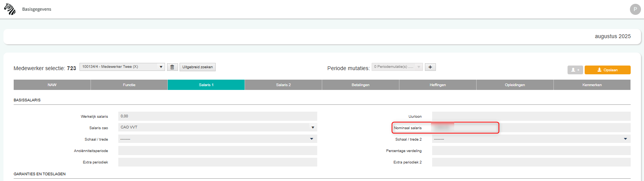Viewport: 644px width, 181px height.
Task: Click the Werkelijk salaris input field
Action: 218,116
